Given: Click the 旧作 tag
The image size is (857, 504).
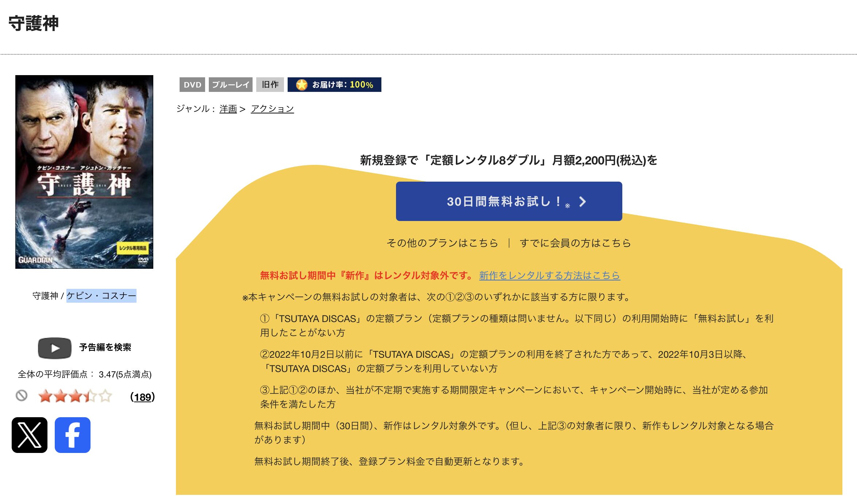Looking at the screenshot, I should coord(270,85).
